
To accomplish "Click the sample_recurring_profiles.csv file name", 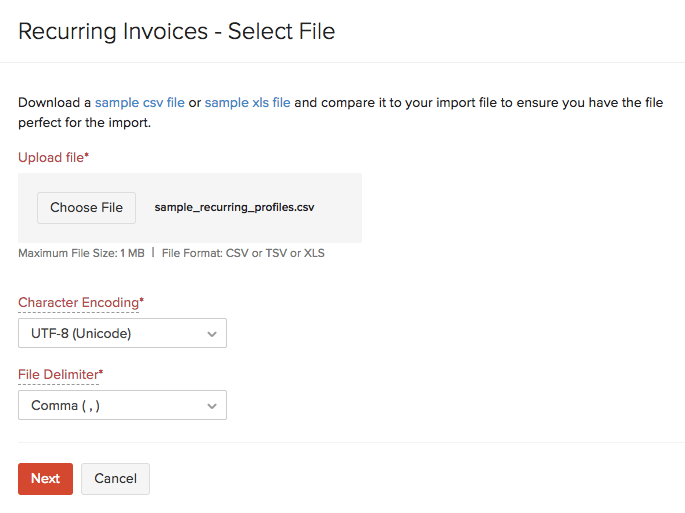I will (x=235, y=208).
